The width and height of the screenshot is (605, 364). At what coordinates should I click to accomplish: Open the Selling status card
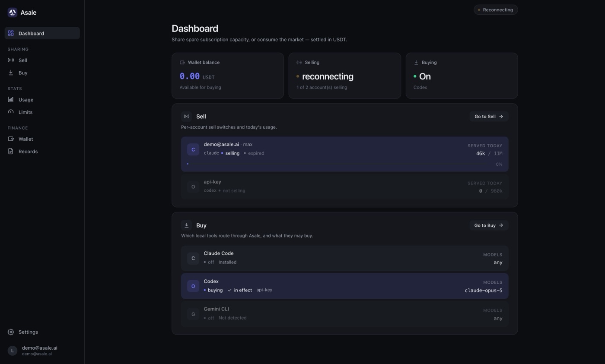(344, 76)
